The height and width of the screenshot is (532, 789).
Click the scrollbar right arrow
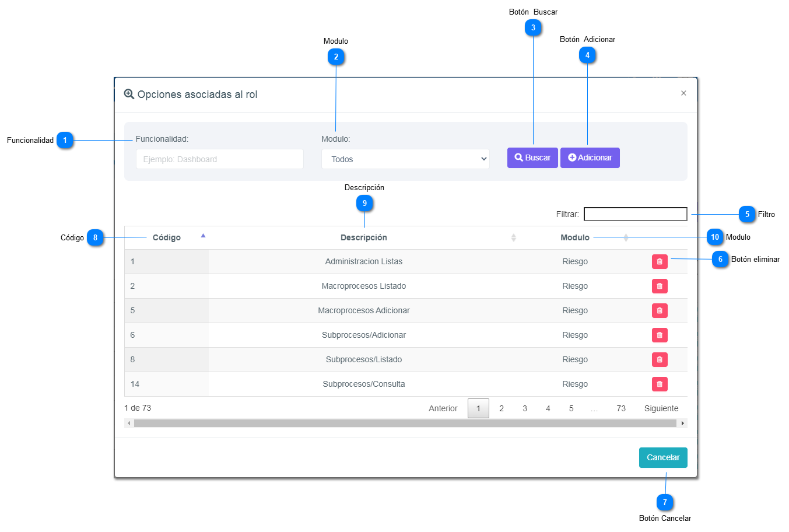[683, 423]
